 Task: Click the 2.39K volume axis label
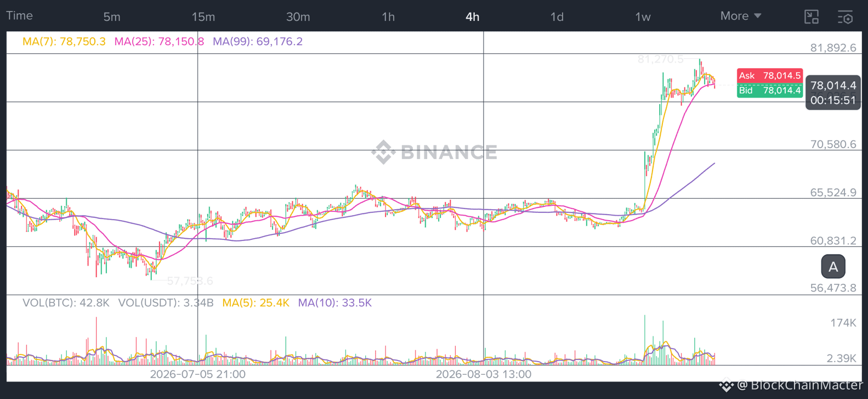(841, 359)
